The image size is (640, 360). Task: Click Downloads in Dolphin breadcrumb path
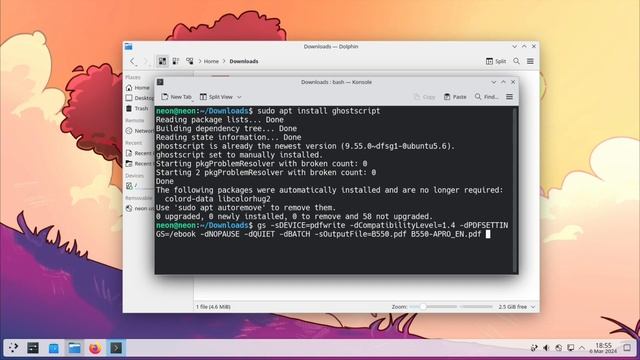point(244,61)
